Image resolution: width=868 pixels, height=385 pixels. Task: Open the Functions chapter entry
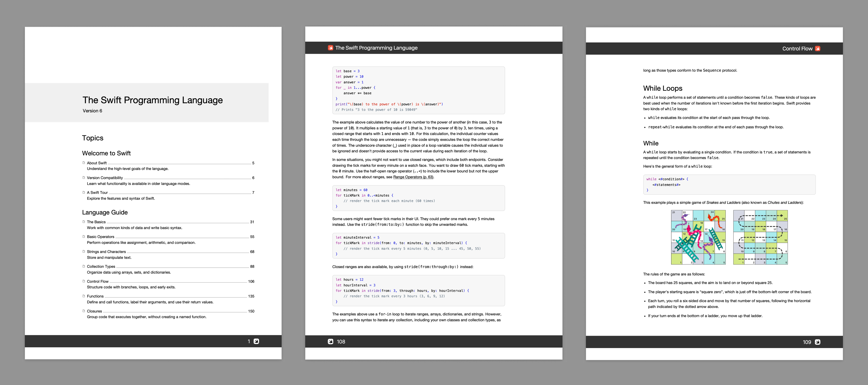click(x=95, y=296)
